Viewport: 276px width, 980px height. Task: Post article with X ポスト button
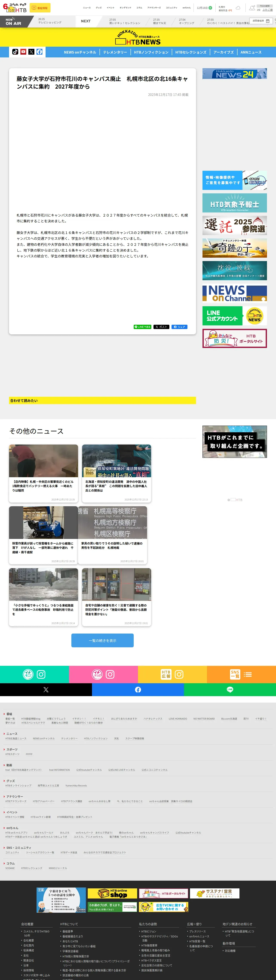[x=162, y=327]
